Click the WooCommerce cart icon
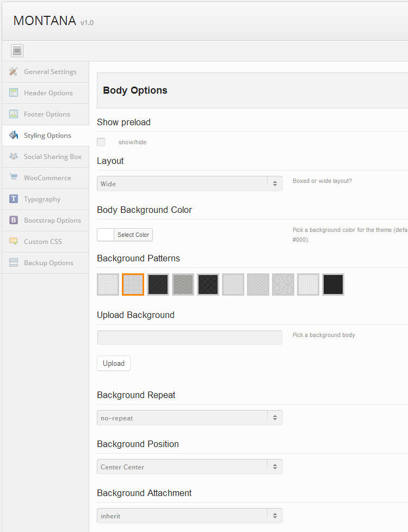 tap(14, 178)
